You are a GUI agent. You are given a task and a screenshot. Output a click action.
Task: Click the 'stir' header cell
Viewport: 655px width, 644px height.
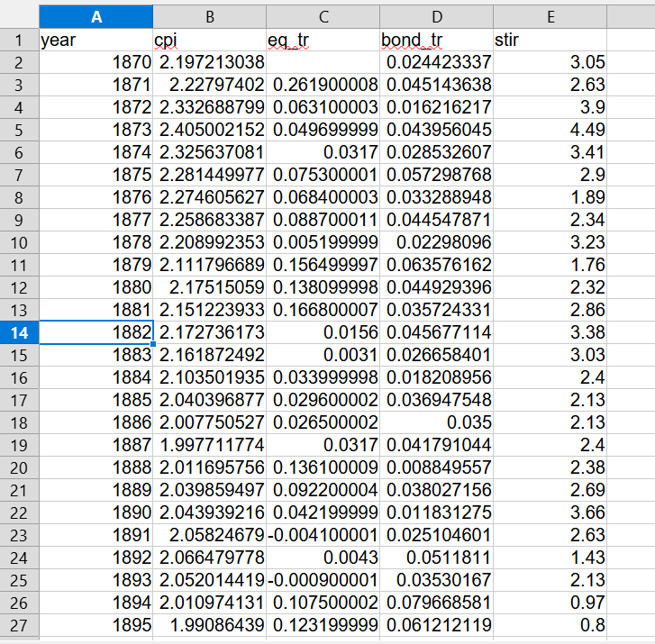coord(550,41)
